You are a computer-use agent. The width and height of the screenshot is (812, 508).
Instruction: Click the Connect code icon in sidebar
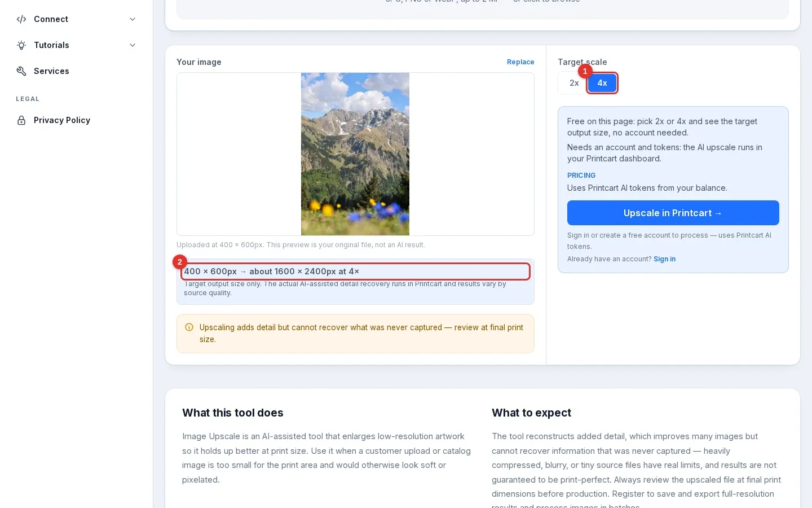pos(21,19)
